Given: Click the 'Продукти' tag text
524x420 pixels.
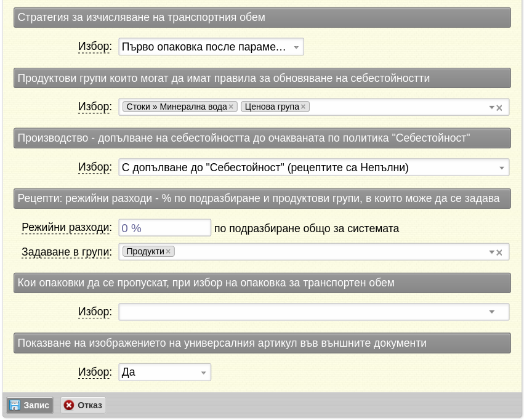Looking at the screenshot, I should 145,251.
